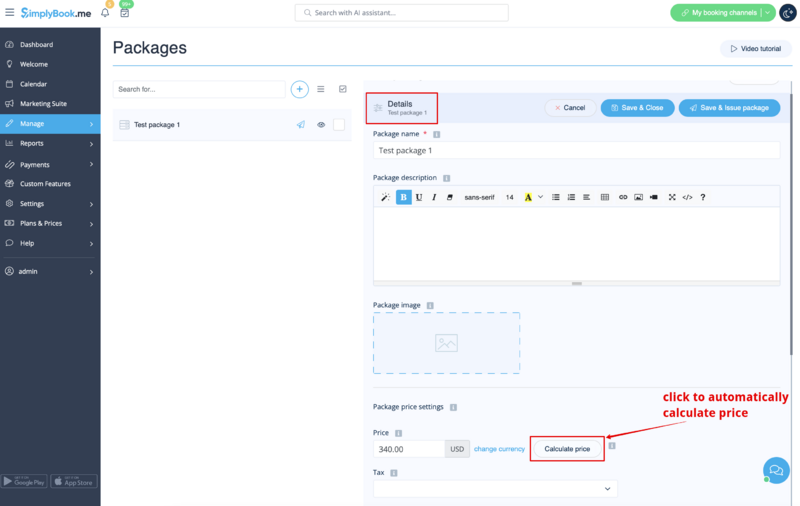
Task: Switch packages to list view
Action: pos(321,89)
